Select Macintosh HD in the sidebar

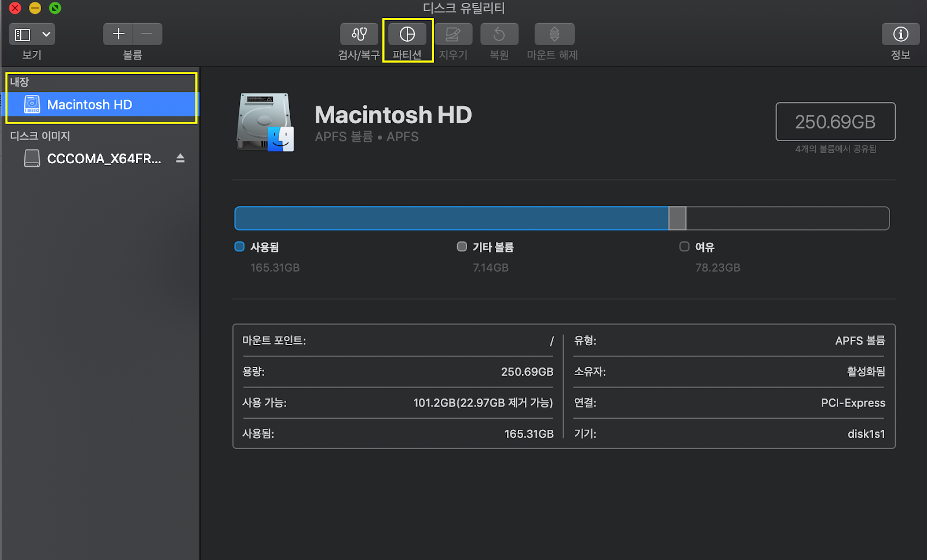coord(90,105)
